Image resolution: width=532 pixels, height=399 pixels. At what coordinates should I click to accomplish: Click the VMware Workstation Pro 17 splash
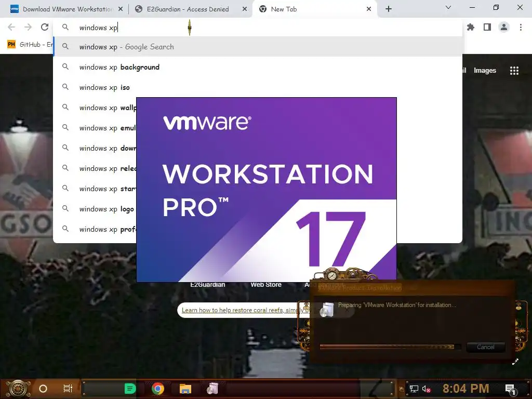267,190
